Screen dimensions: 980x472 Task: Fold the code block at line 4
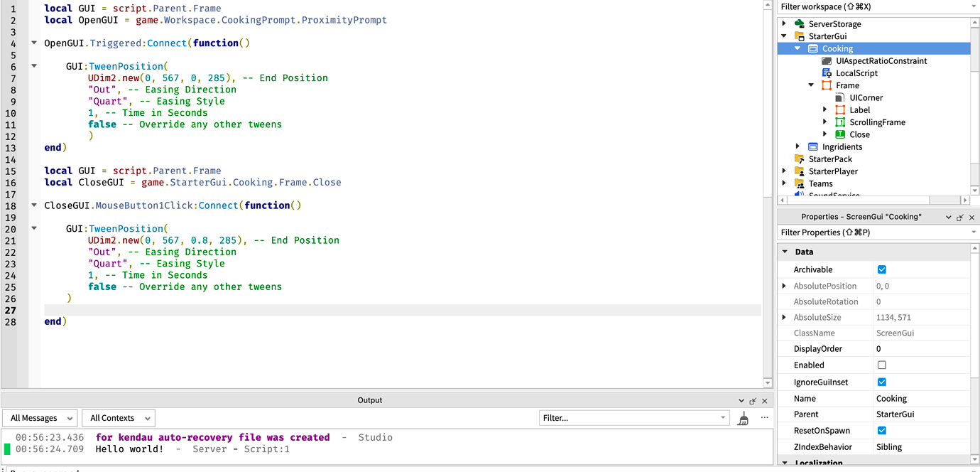(34, 43)
